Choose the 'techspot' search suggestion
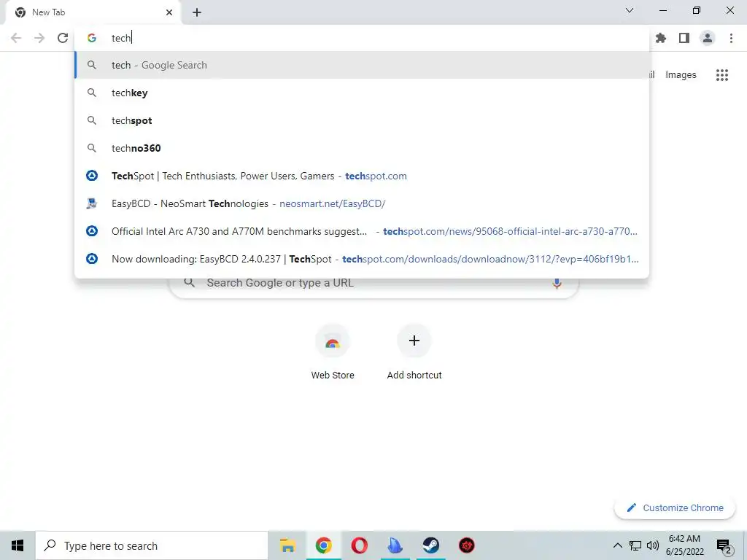 362,120
